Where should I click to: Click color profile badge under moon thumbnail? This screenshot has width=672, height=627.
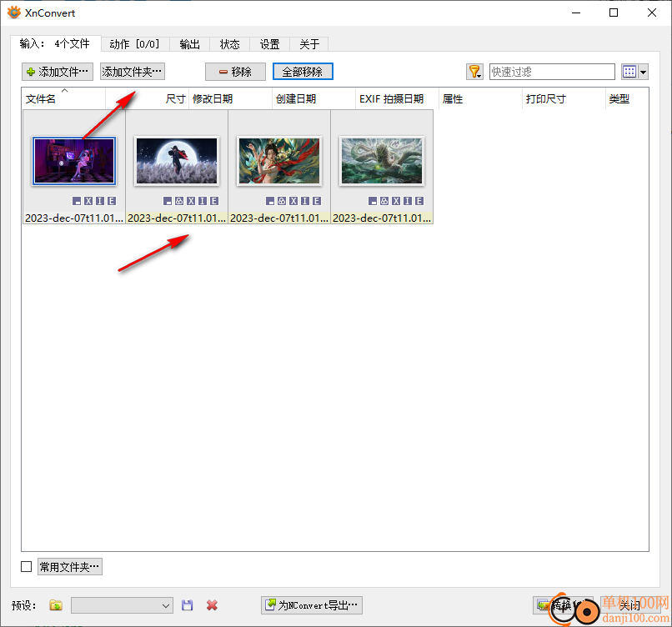(x=179, y=201)
